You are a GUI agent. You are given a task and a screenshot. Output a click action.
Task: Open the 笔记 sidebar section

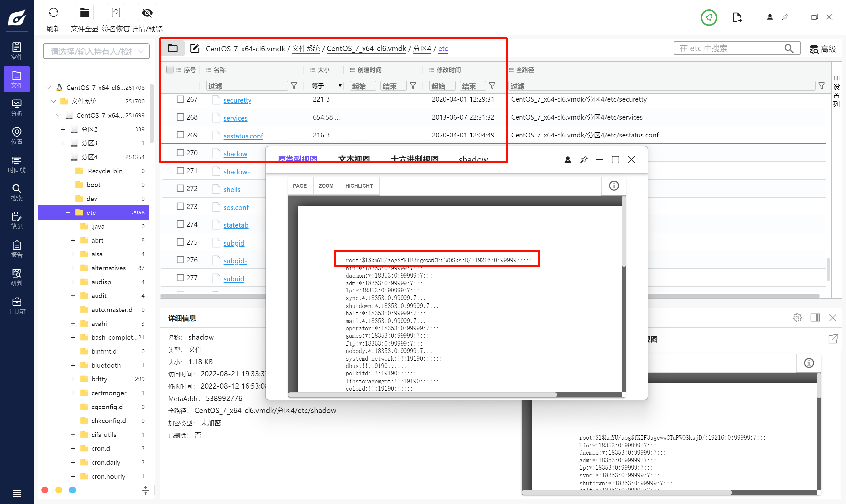tap(17, 221)
